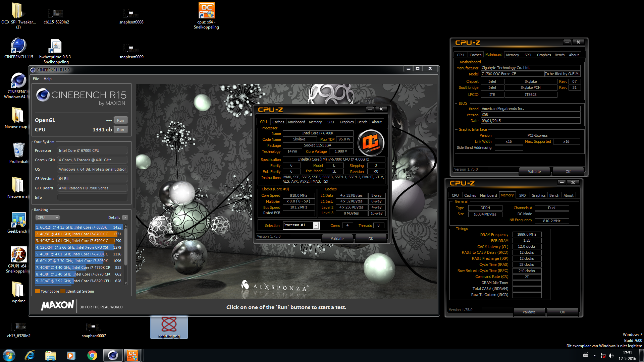Open About tab in Mainboard CPU-Z window

pos(574,55)
